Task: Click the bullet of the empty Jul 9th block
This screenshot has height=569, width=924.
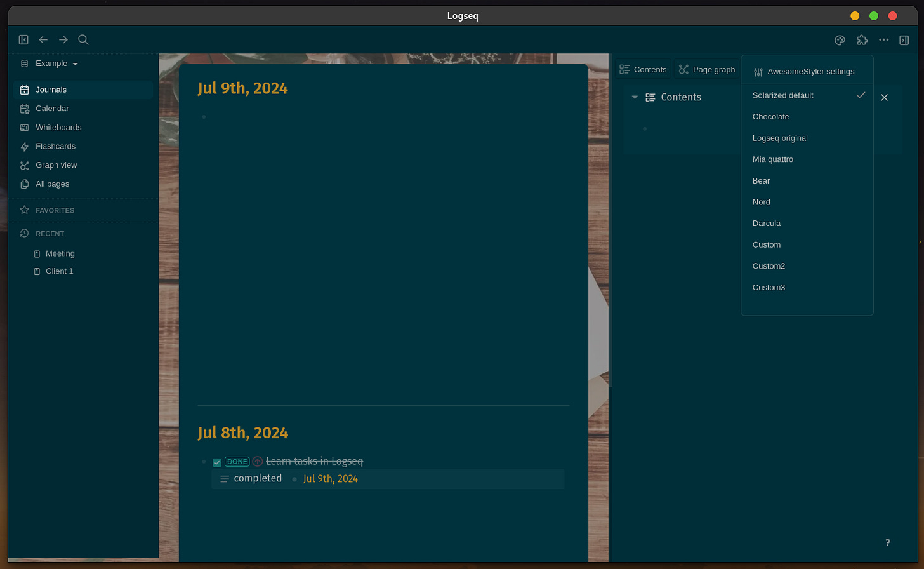Action: (204, 117)
